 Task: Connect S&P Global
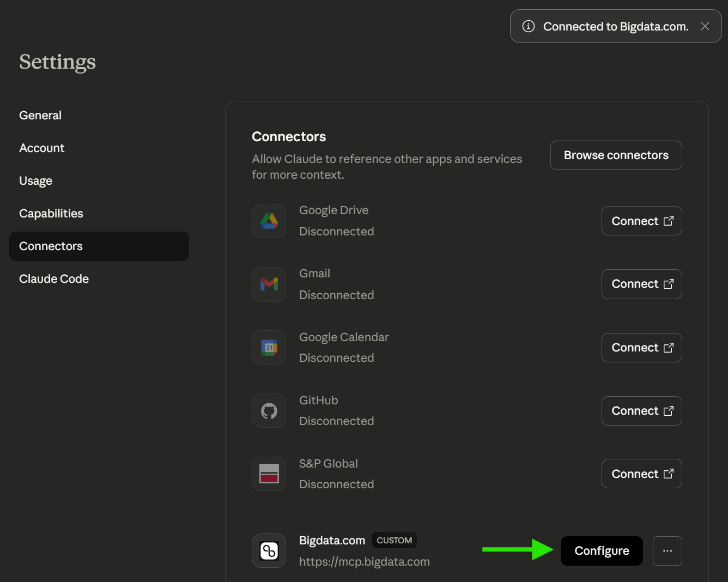642,474
